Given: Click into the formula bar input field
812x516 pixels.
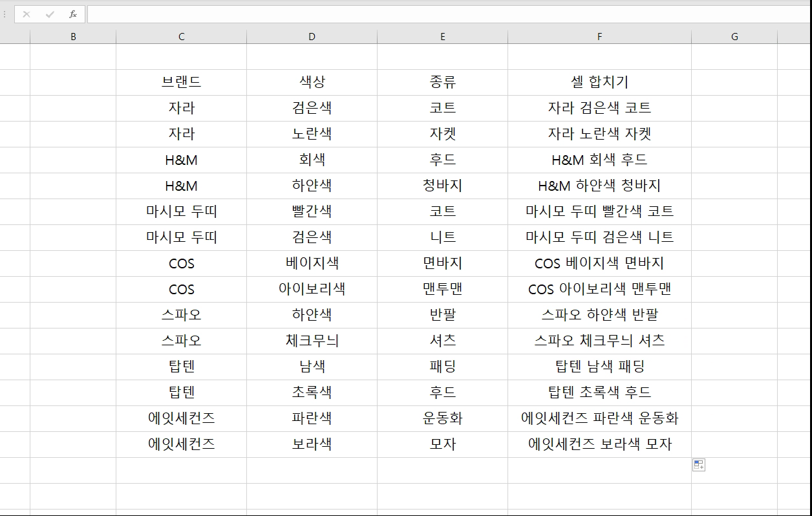Looking at the screenshot, I should tap(449, 14).
